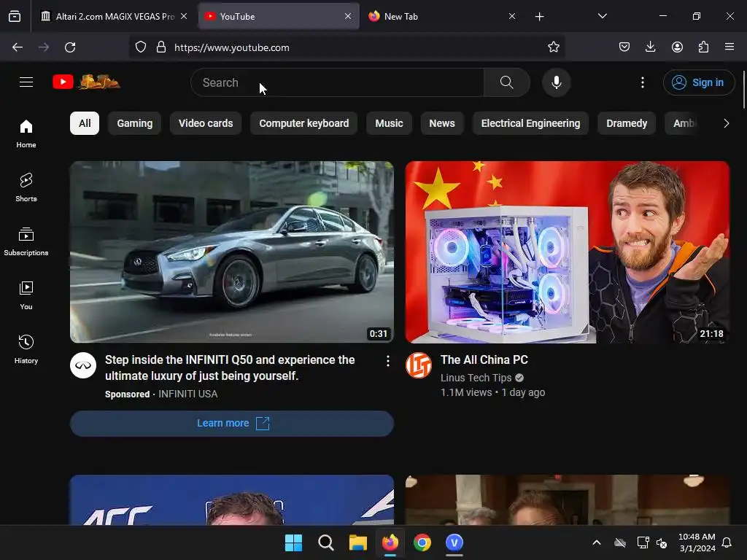Open History in sidebar
747x560 pixels.
click(x=26, y=349)
